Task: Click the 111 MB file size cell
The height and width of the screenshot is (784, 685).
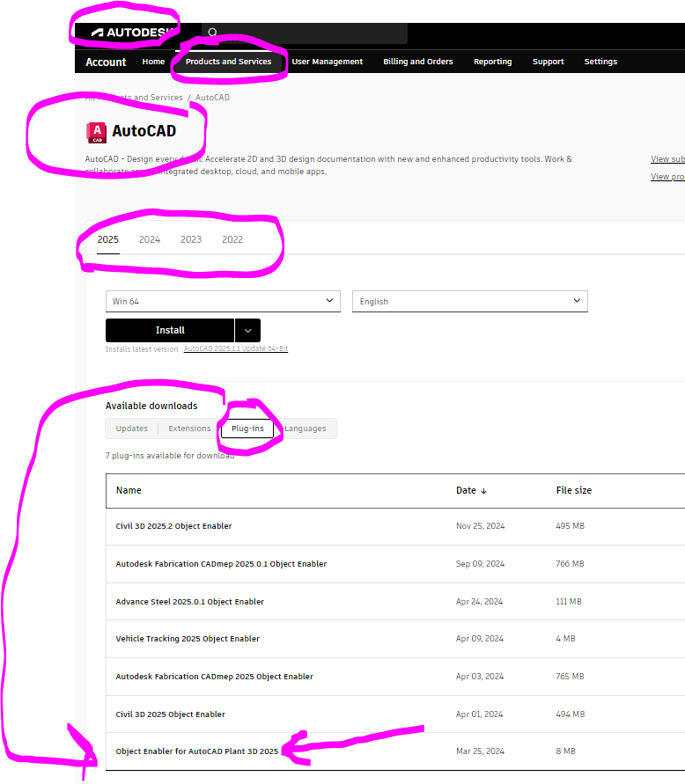Action: click(x=569, y=602)
